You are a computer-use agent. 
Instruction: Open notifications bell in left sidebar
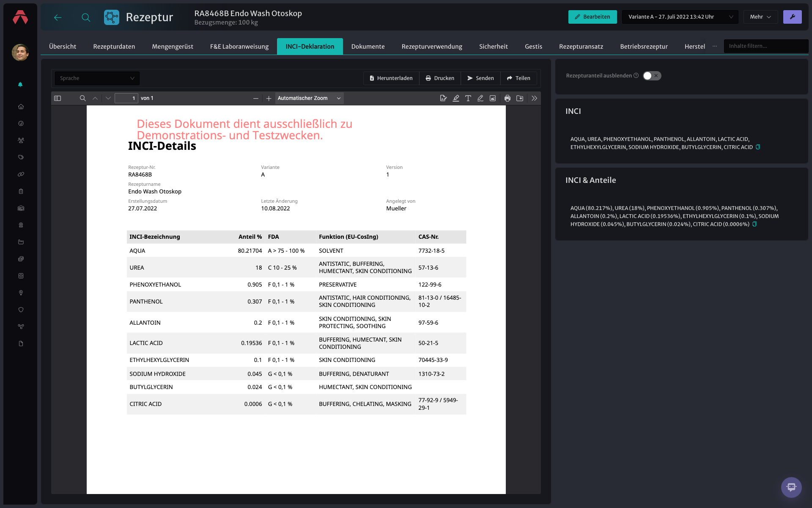tap(20, 85)
